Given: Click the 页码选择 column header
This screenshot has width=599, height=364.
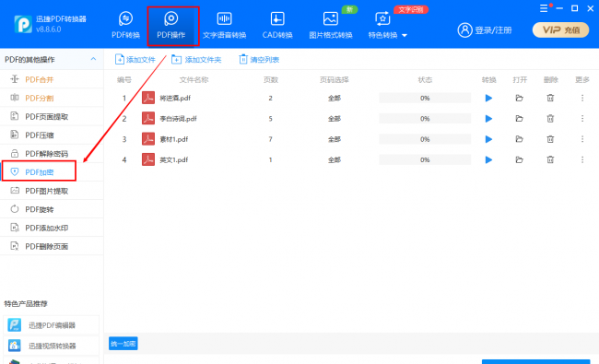Looking at the screenshot, I should (x=335, y=80).
